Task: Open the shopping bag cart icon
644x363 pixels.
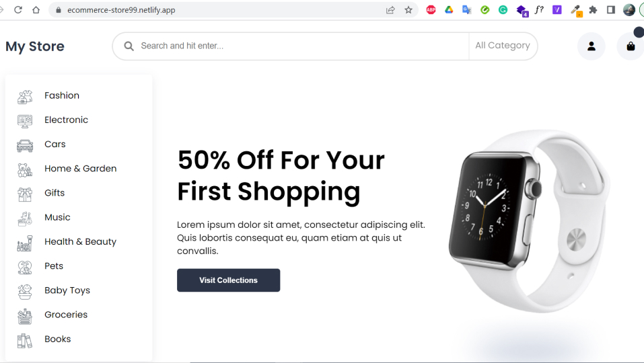Action: pos(631,46)
